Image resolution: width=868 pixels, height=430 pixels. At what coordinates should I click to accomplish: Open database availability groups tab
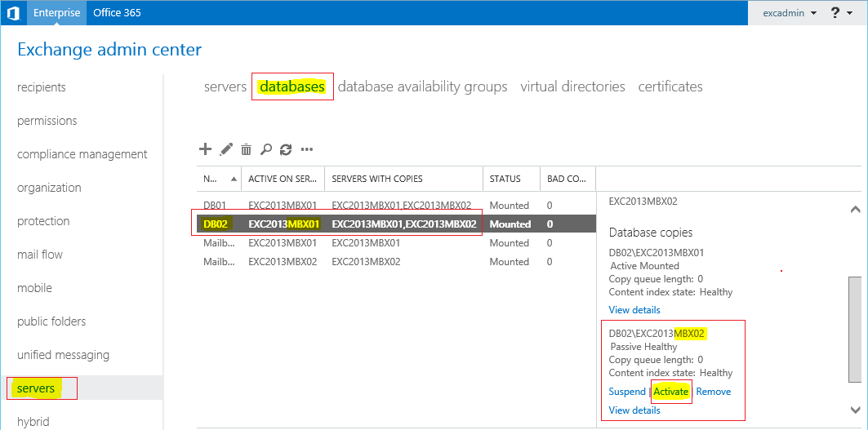pos(422,86)
